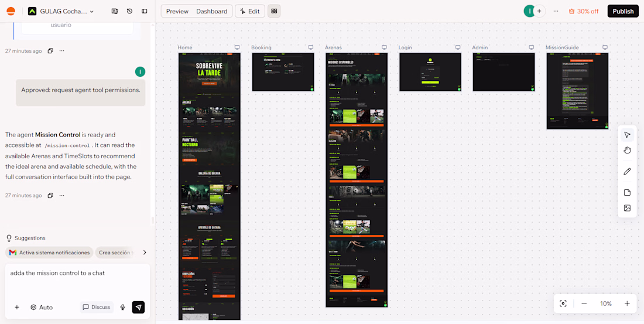The height and width of the screenshot is (324, 644).
Task: Toggle the canvas grid view icon
Action: point(274,12)
